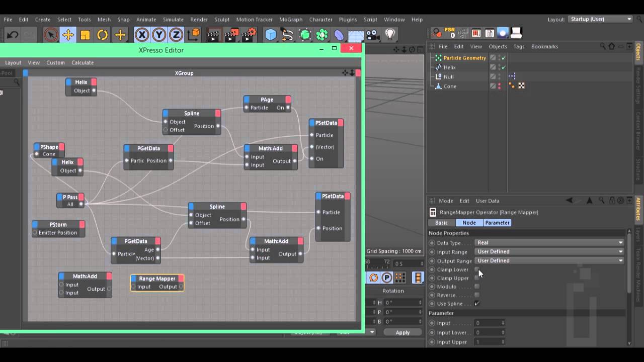The height and width of the screenshot is (362, 644).
Task: Click the PSR reset icon
Action: pyautogui.click(x=450, y=33)
